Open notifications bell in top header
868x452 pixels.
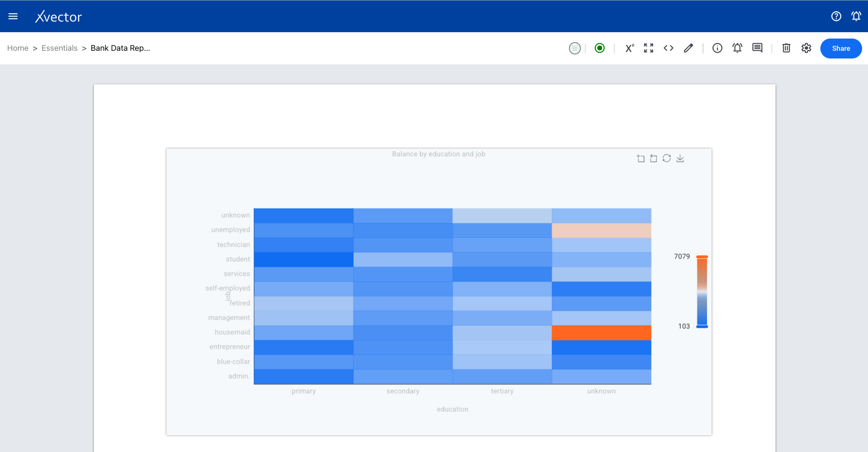(856, 16)
